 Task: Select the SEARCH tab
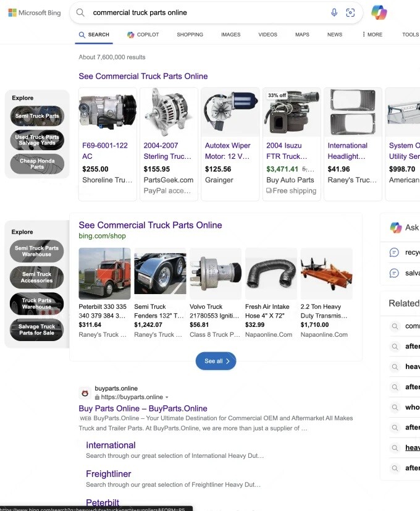coord(94,35)
